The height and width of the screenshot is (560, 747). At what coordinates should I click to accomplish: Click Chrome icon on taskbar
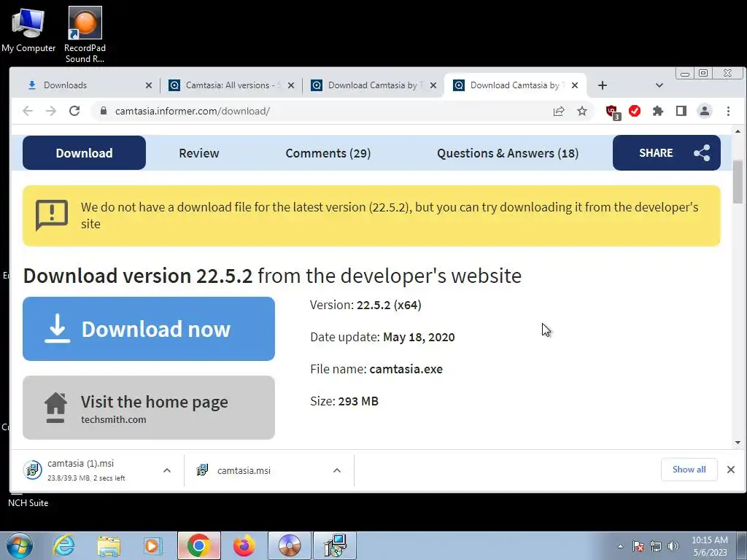(x=199, y=545)
